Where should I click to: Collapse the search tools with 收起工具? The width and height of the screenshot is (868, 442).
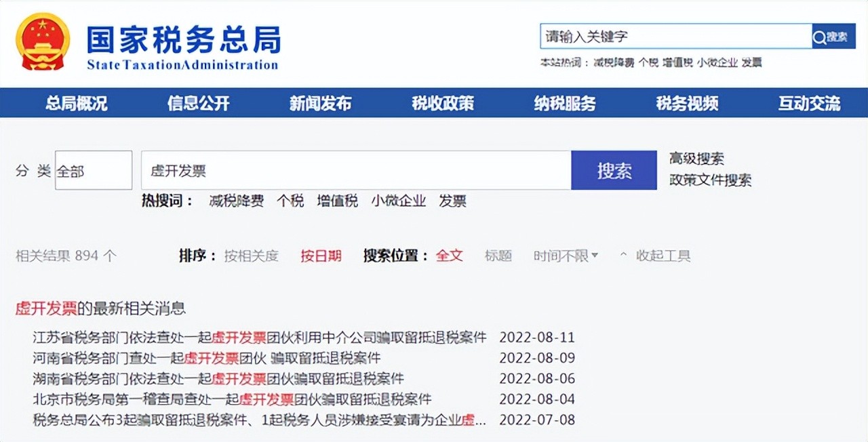(x=655, y=256)
